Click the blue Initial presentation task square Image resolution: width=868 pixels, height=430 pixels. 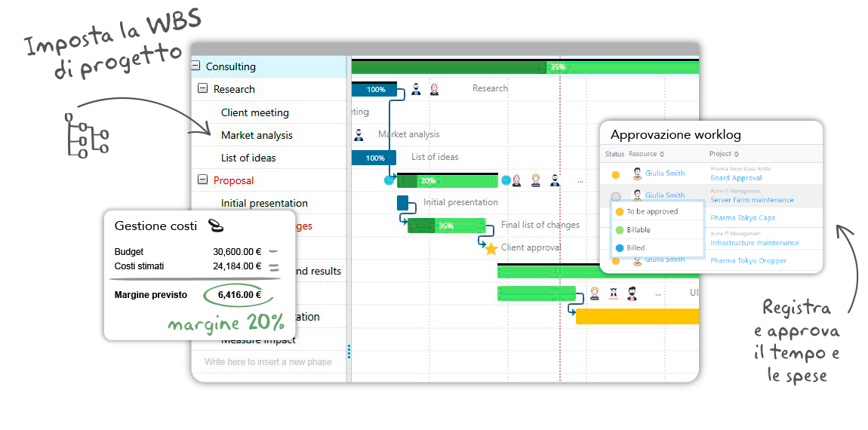tap(403, 202)
